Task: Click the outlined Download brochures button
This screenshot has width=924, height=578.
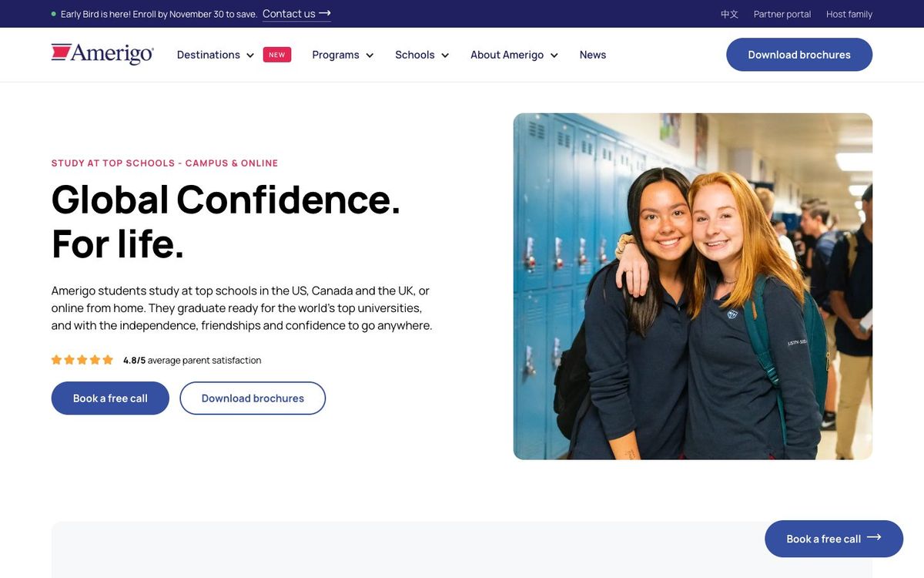Action: pos(253,398)
